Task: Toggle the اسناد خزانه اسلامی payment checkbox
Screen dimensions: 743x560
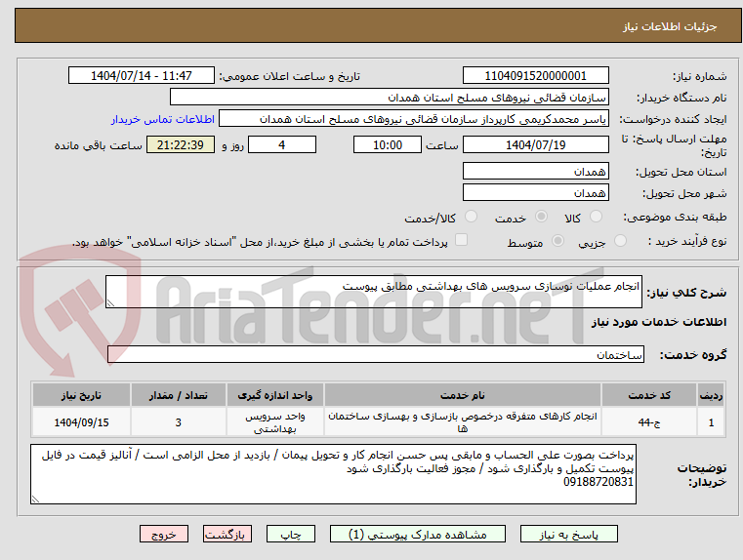Action: (x=461, y=240)
